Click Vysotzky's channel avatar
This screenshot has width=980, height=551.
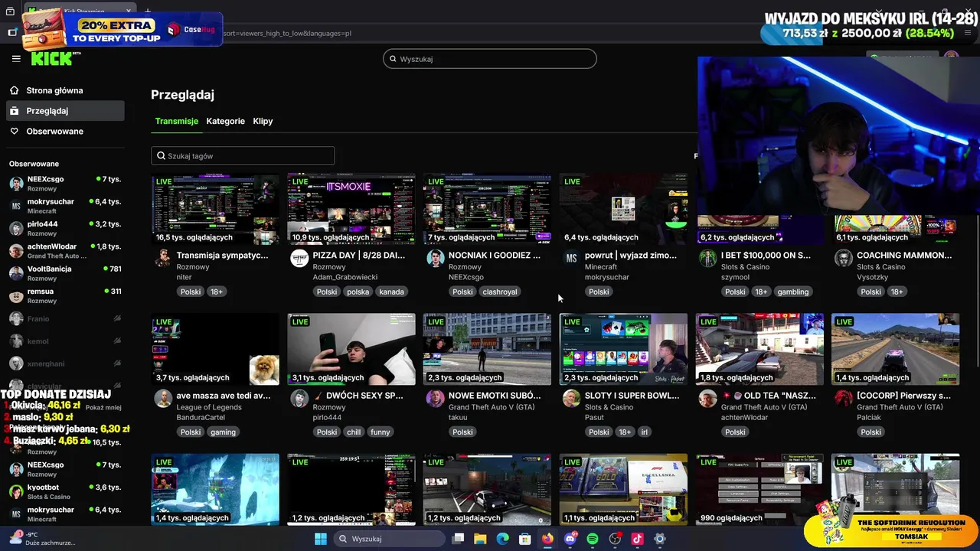tap(843, 258)
